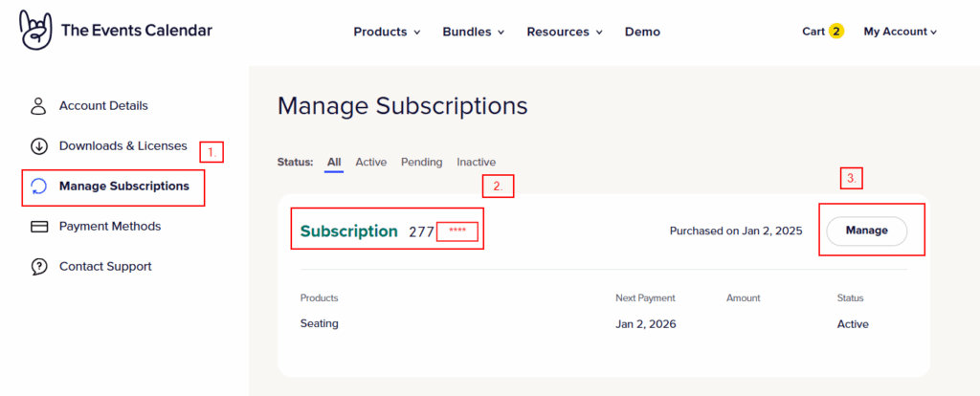Click the Contact Support question mark icon
This screenshot has height=396, width=980.
(x=39, y=267)
